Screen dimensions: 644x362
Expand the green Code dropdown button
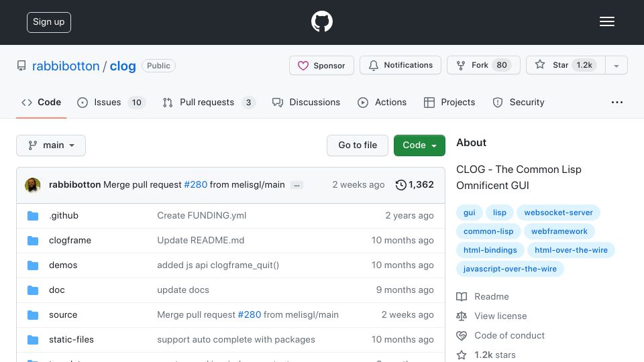[x=419, y=145]
